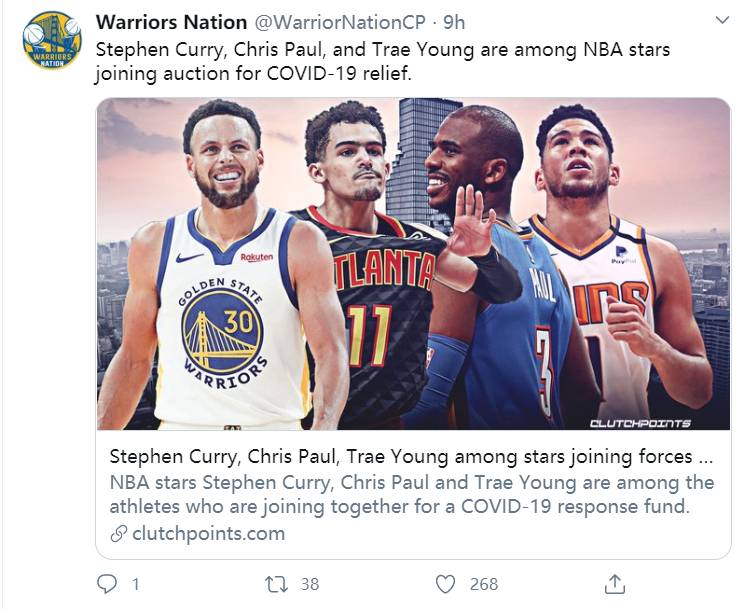
Task: Share the tweet using the upload arrow icon
Action: 616,583
